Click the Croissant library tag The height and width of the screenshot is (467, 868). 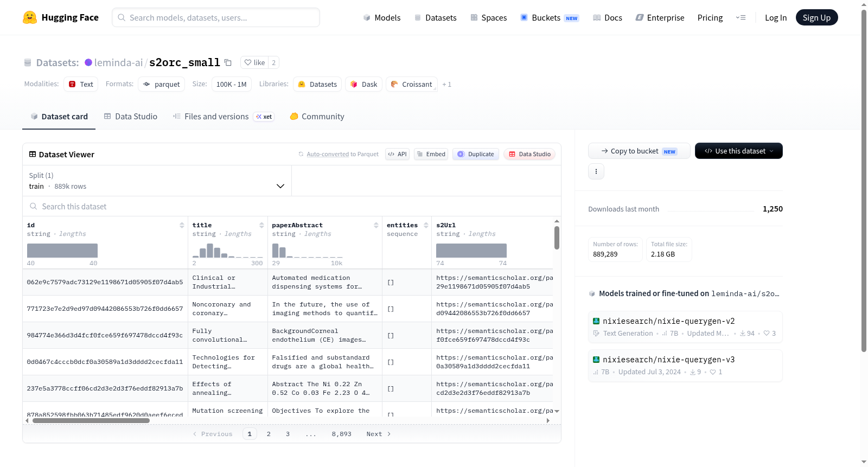click(412, 84)
